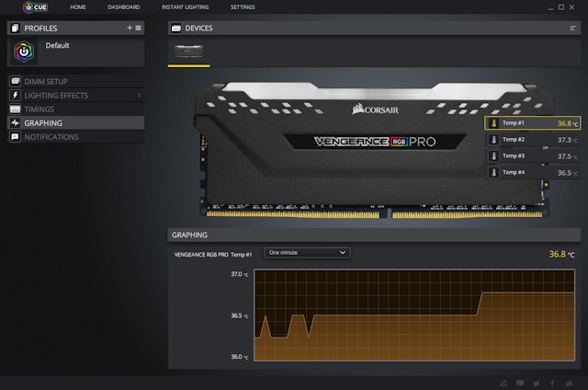The height and width of the screenshot is (390, 588).
Task: Click the Timings ruler icon
Action: click(x=15, y=109)
